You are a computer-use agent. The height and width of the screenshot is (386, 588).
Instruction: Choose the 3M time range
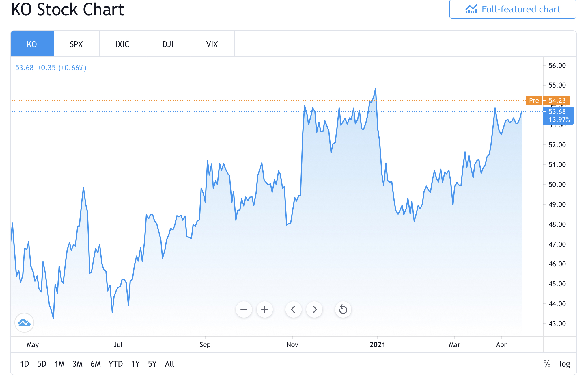coord(77,364)
